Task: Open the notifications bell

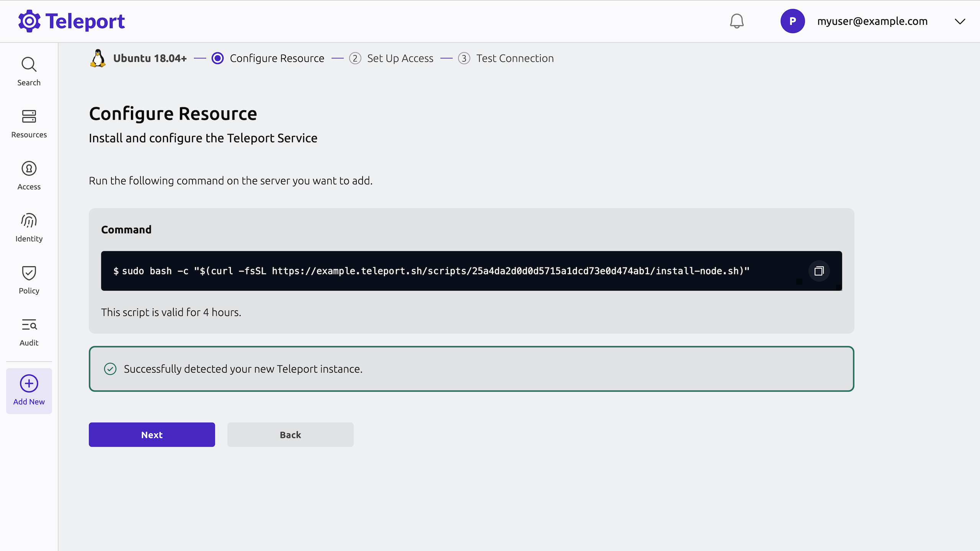Action: [737, 21]
